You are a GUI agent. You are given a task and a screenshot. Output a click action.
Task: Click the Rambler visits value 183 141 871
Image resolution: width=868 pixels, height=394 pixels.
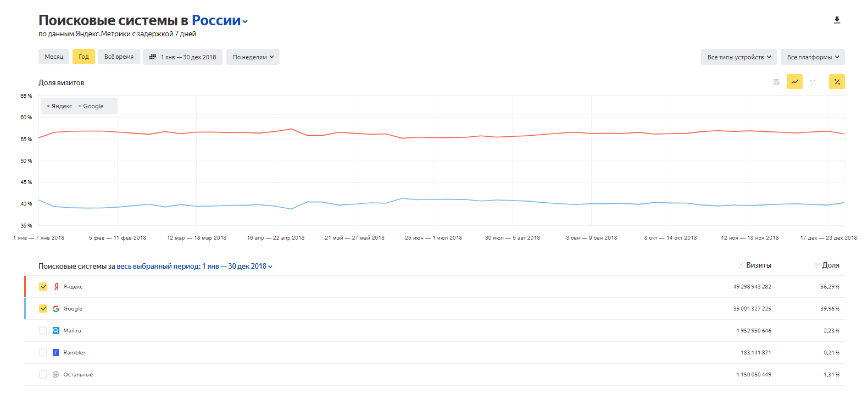point(756,353)
